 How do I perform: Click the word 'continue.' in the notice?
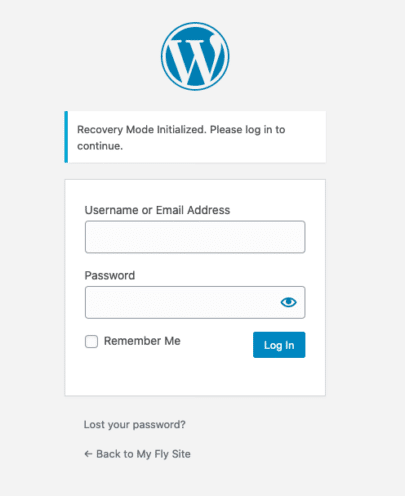coord(100,146)
